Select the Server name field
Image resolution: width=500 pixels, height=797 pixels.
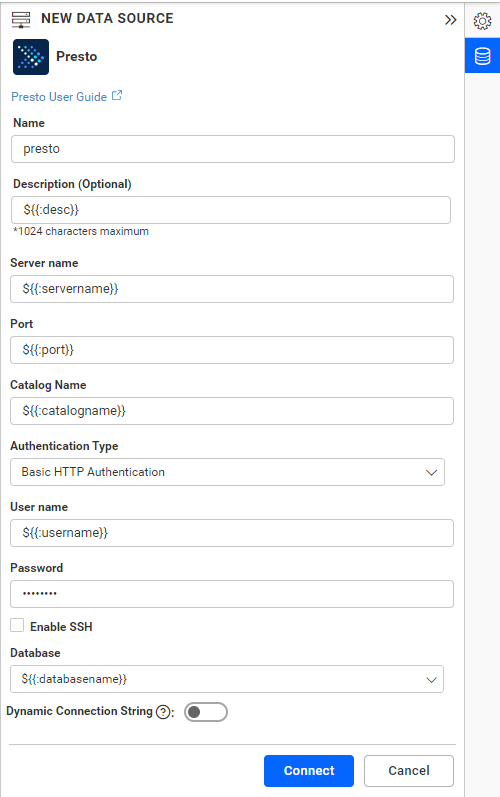(x=232, y=289)
